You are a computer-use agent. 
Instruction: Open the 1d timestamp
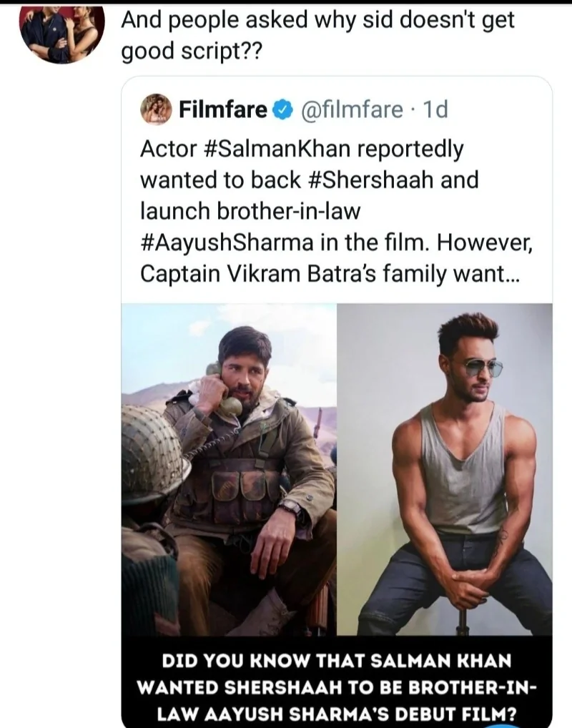coord(435,110)
